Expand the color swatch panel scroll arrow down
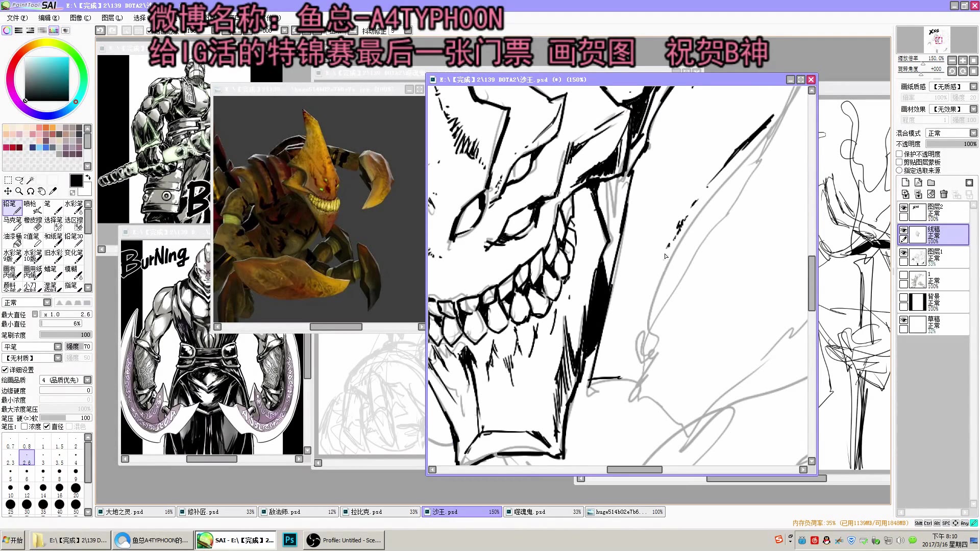 coord(87,166)
